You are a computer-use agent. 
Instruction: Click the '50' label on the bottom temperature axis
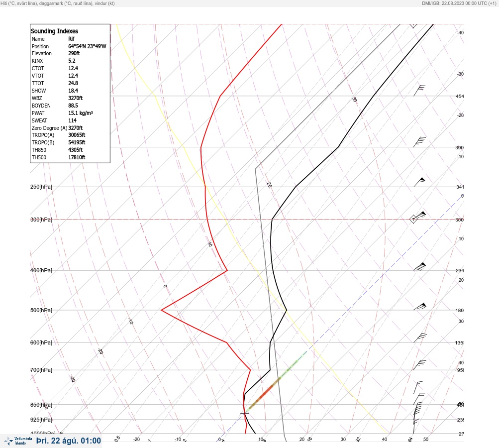pyautogui.click(x=426, y=440)
